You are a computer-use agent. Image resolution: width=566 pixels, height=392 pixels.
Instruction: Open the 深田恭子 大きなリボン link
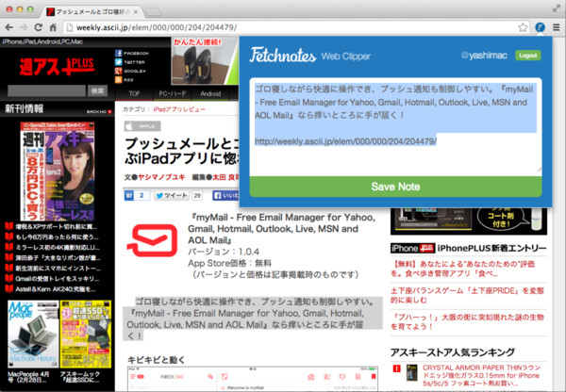[58, 258]
